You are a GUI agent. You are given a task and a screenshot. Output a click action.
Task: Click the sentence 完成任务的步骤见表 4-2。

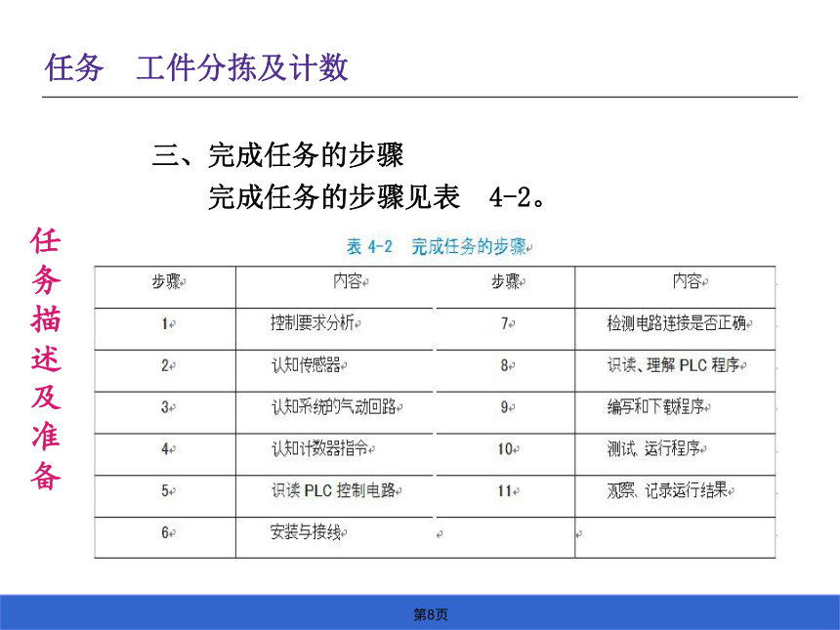(378, 196)
